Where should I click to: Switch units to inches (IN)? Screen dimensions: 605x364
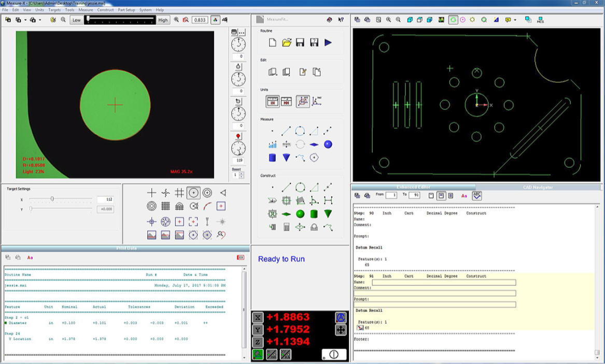273,101
